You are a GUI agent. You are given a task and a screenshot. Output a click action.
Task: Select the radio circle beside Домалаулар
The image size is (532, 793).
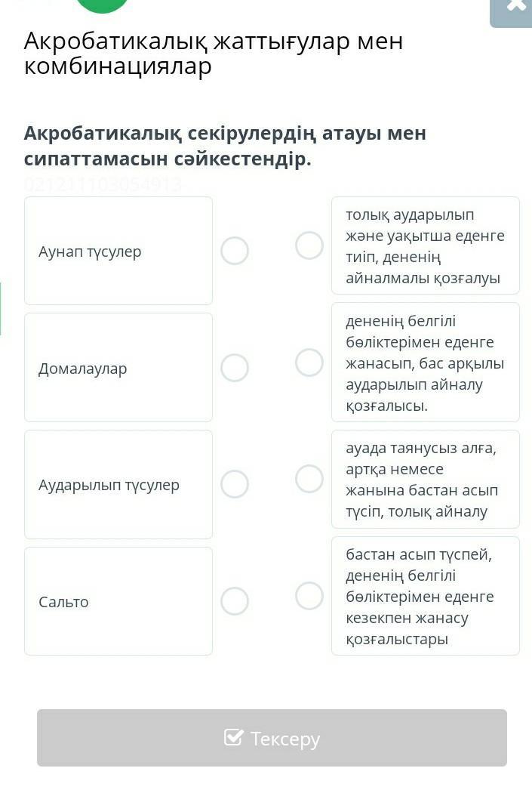[235, 368]
